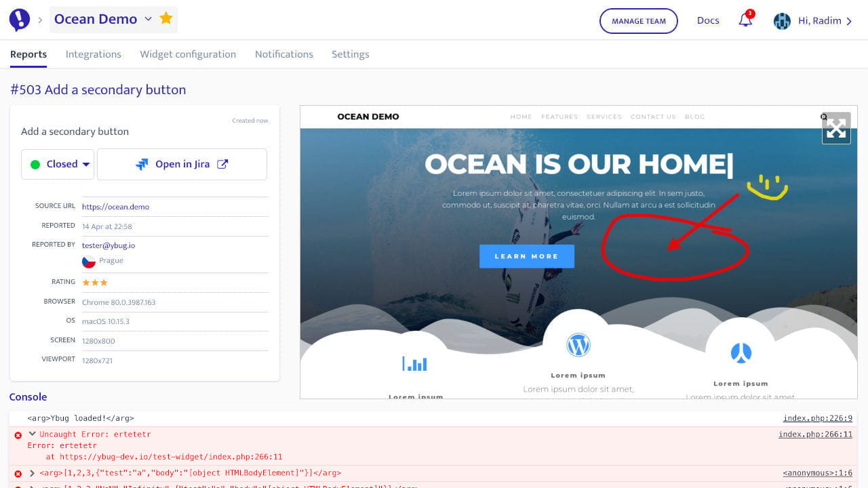
Task: Click the Prague location text
Action: point(111,260)
